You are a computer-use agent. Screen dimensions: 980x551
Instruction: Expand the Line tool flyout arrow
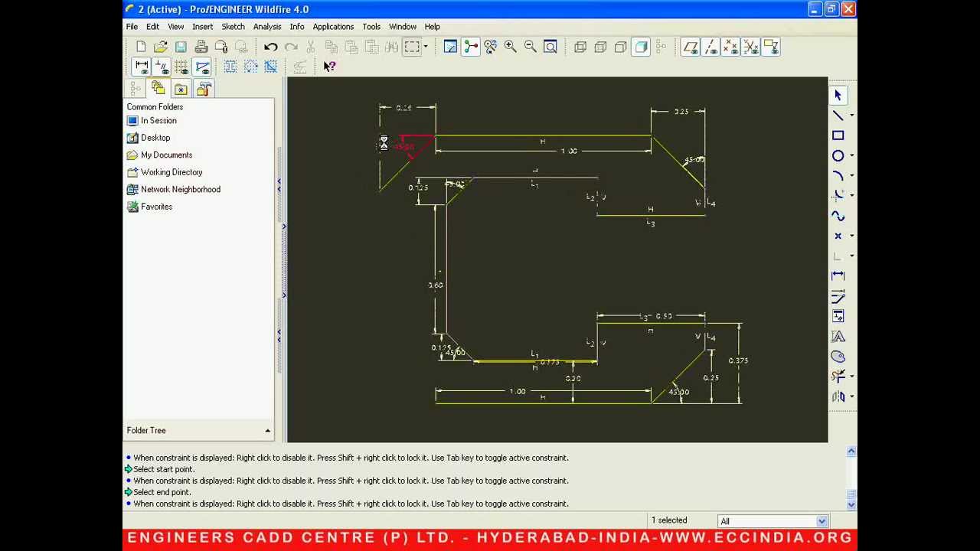pyautogui.click(x=852, y=116)
